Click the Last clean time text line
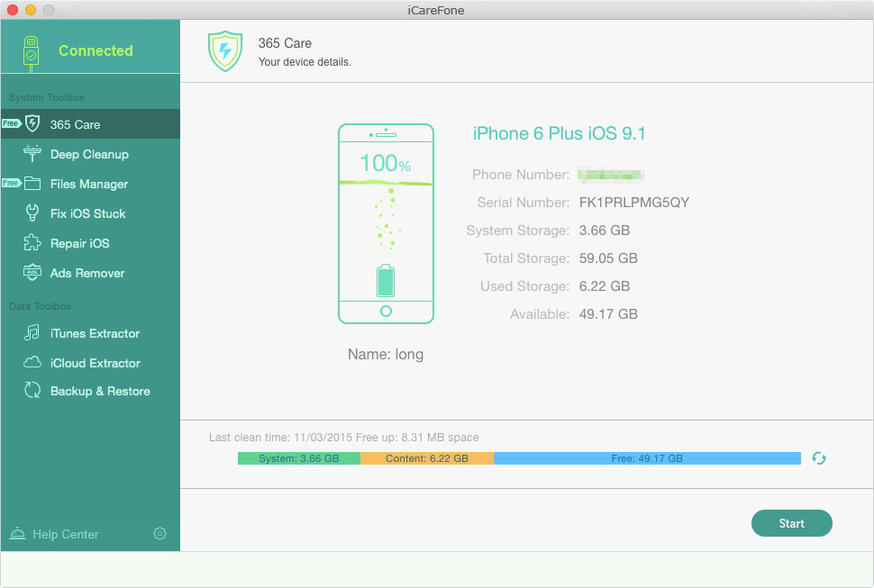This screenshot has width=874, height=588. pos(344,437)
